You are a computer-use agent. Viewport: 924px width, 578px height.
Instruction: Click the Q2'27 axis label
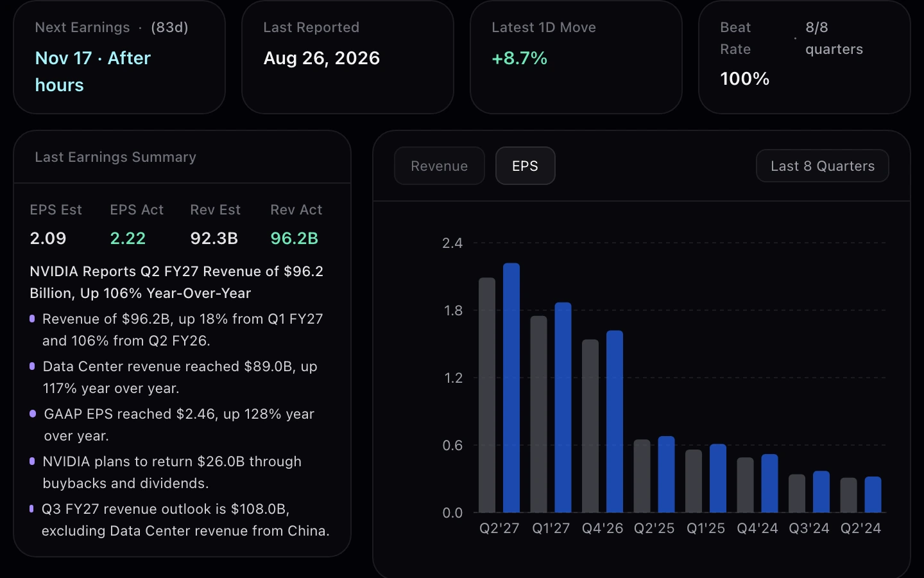pyautogui.click(x=499, y=528)
